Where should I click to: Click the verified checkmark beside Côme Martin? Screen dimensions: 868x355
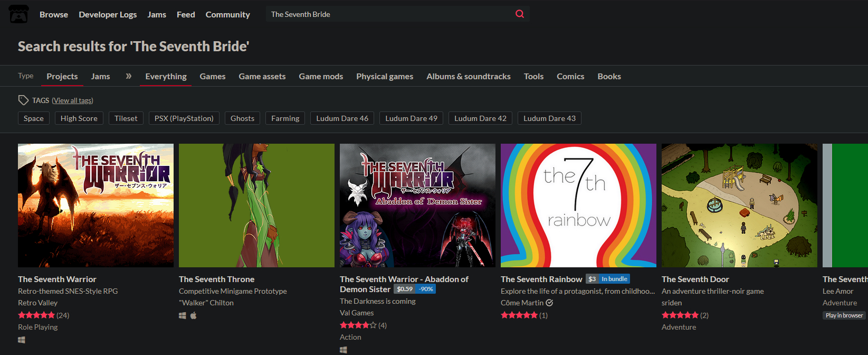(x=549, y=303)
